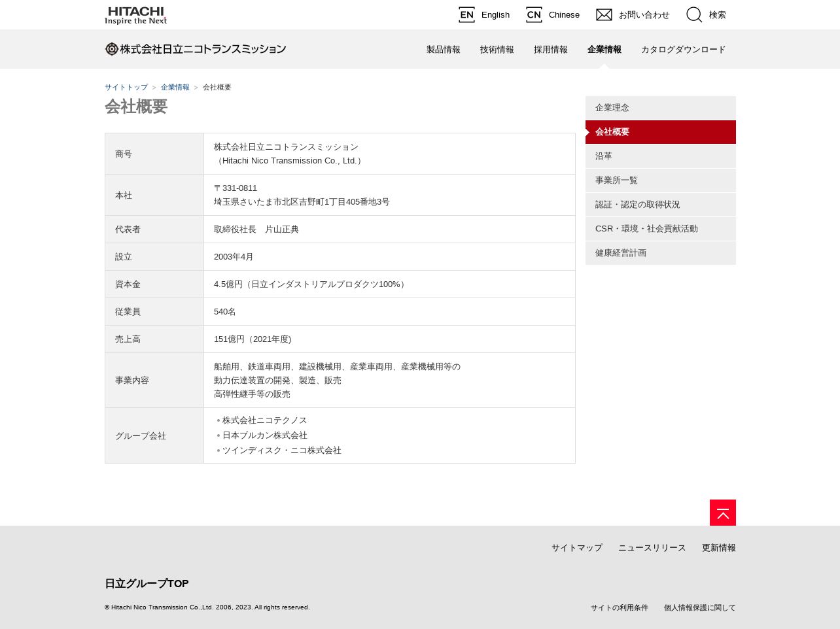
Task: Click the 151億円（2021年度) sales value
Action: coord(253,339)
